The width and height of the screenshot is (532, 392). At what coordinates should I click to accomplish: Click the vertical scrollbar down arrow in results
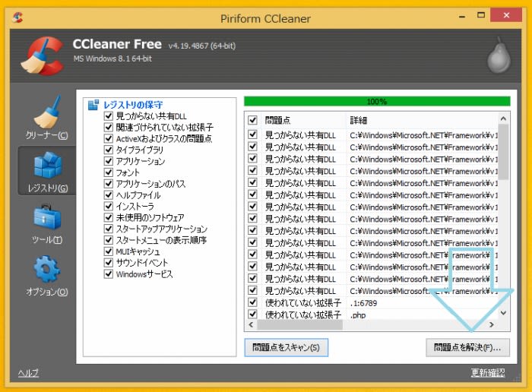(x=503, y=312)
